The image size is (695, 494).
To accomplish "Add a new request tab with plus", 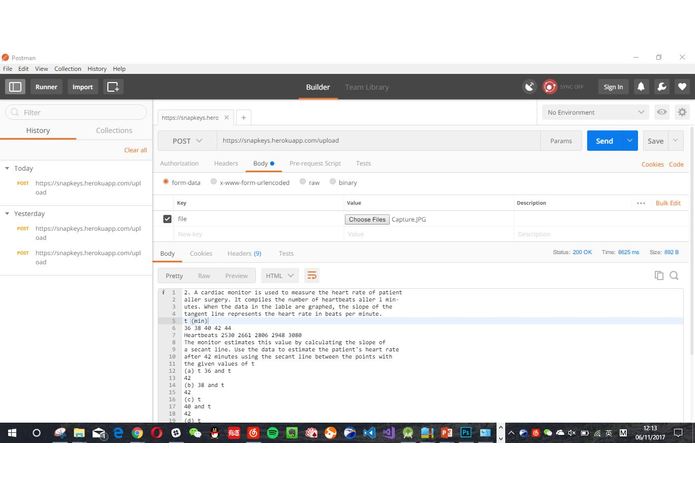I will point(243,117).
